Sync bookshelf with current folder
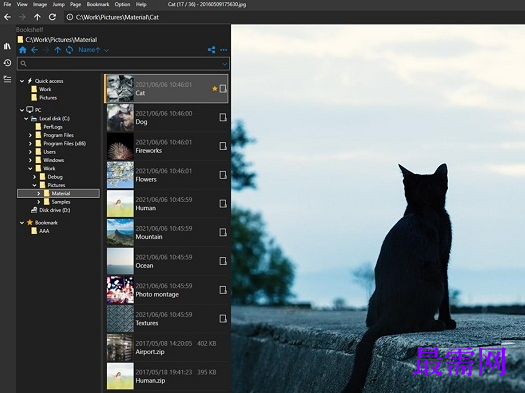The width and height of the screenshot is (525, 393). 69,50
